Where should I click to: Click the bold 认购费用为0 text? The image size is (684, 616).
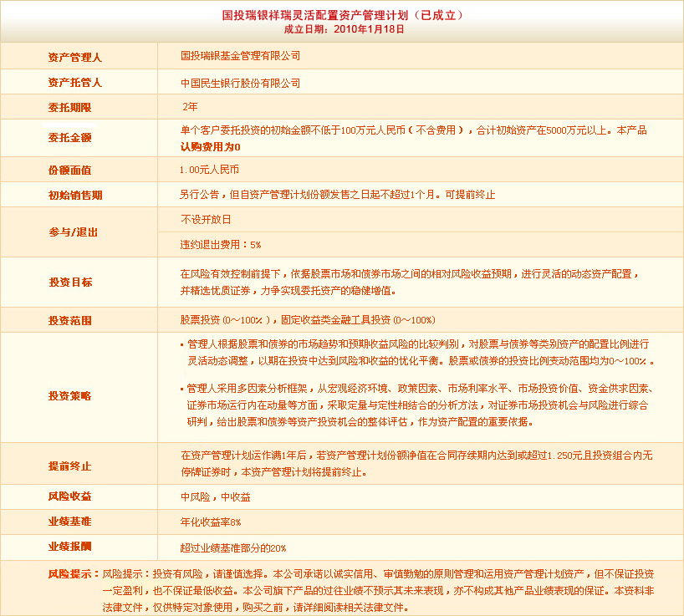(210, 146)
